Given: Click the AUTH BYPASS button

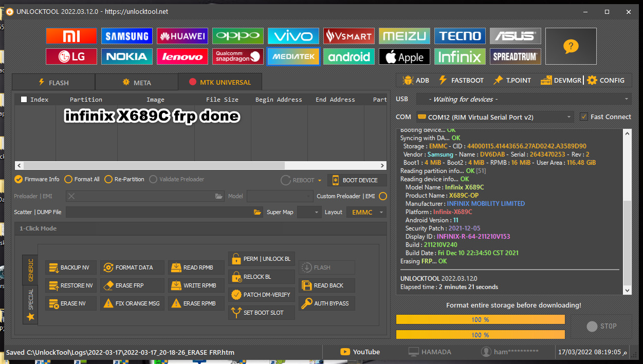Looking at the screenshot, I should [327, 303].
